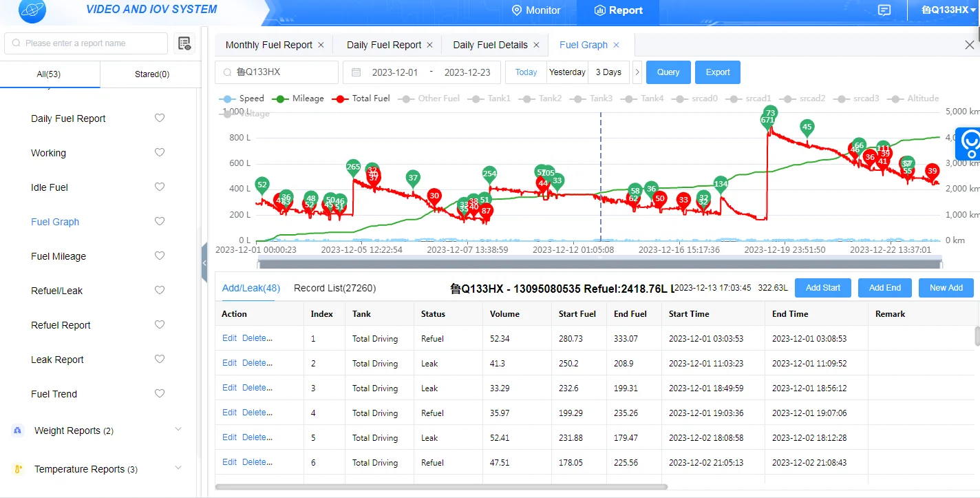The width and height of the screenshot is (980, 498).
Task: Focus the report name search field
Action: (x=86, y=43)
